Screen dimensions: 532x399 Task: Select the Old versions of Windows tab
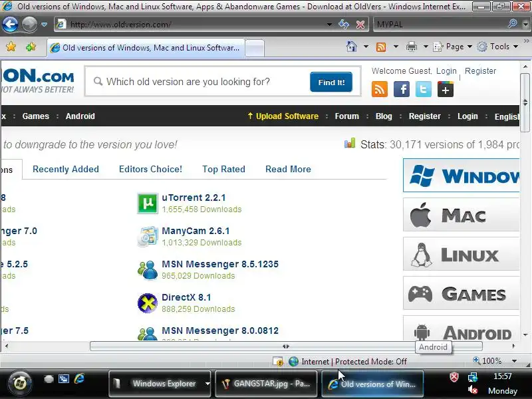[x=146, y=48]
